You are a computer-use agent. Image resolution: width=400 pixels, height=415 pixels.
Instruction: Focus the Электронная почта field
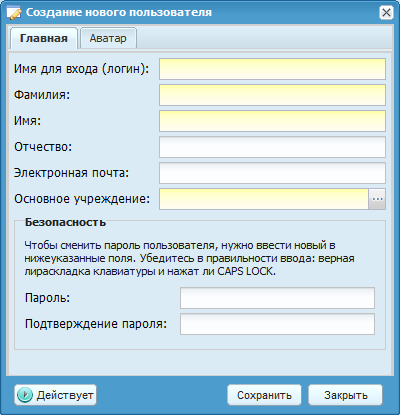pyautogui.click(x=272, y=173)
